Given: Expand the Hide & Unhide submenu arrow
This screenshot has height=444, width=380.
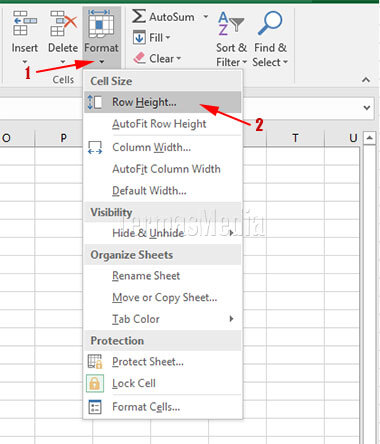Looking at the screenshot, I should tap(231, 233).
